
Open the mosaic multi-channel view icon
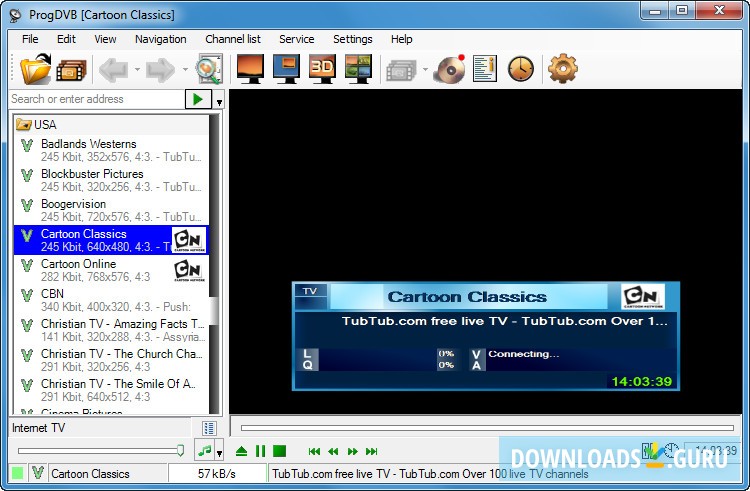pos(358,69)
